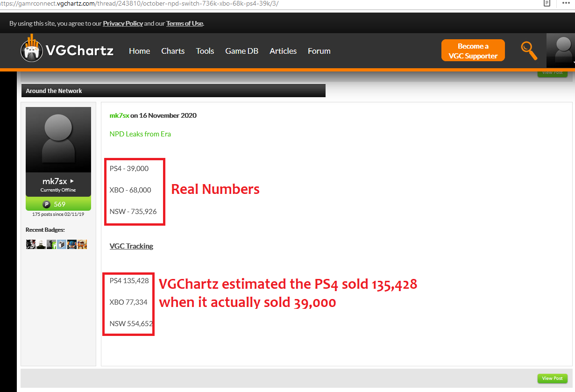Open third recent badge with green figure
Screen dimensions: 575x392
(x=51, y=244)
